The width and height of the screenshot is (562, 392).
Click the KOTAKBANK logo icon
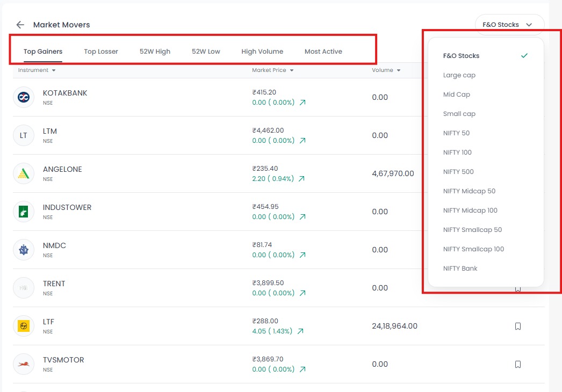point(24,97)
